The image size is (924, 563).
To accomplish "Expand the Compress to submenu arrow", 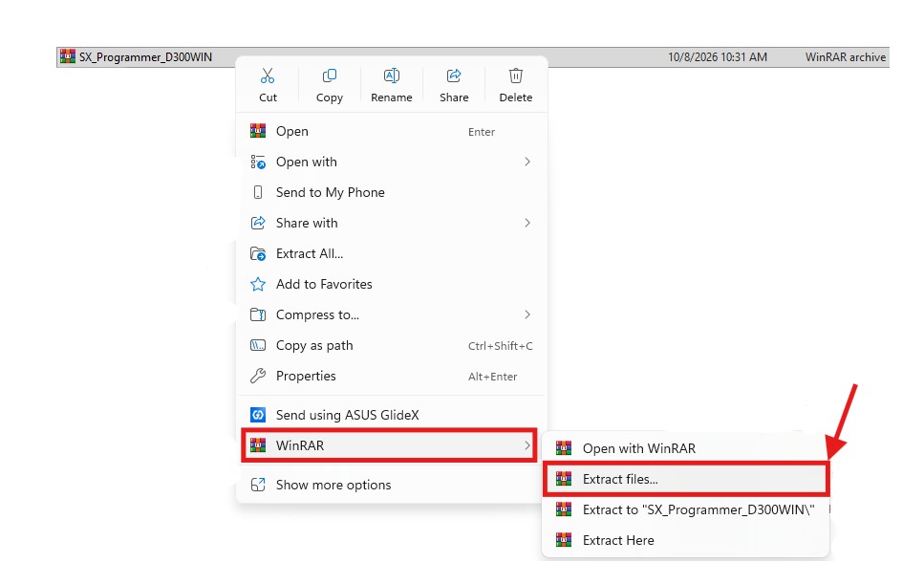I will (527, 314).
